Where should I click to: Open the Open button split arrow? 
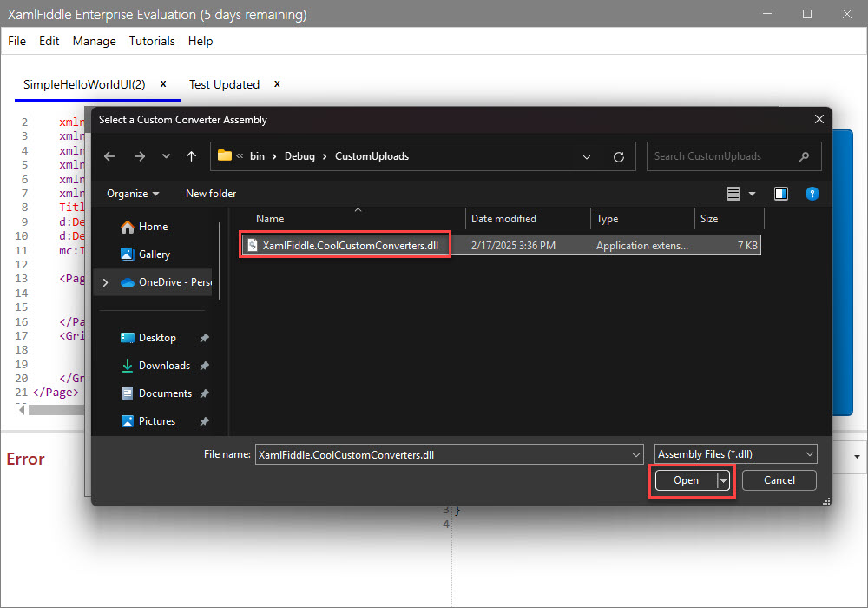(723, 480)
